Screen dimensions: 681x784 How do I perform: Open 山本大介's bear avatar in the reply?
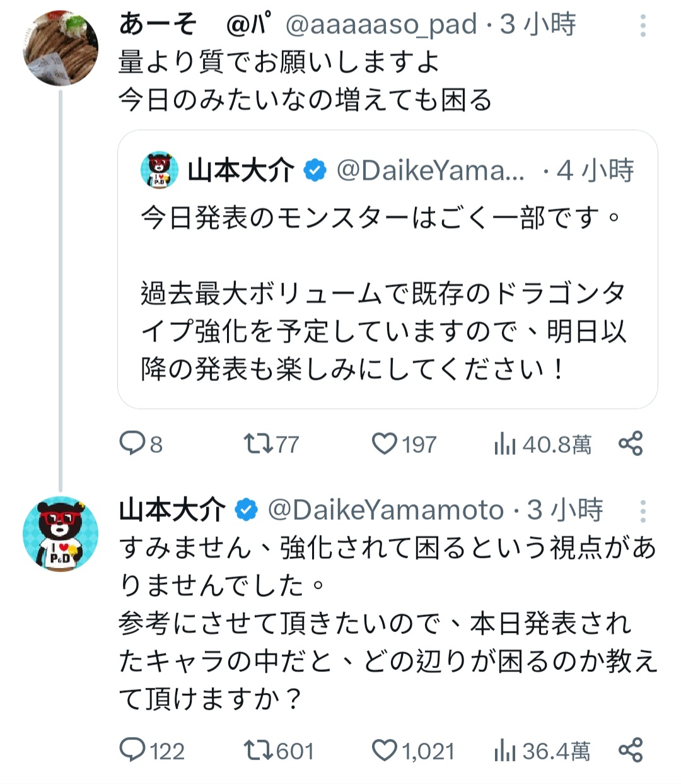click(61, 534)
